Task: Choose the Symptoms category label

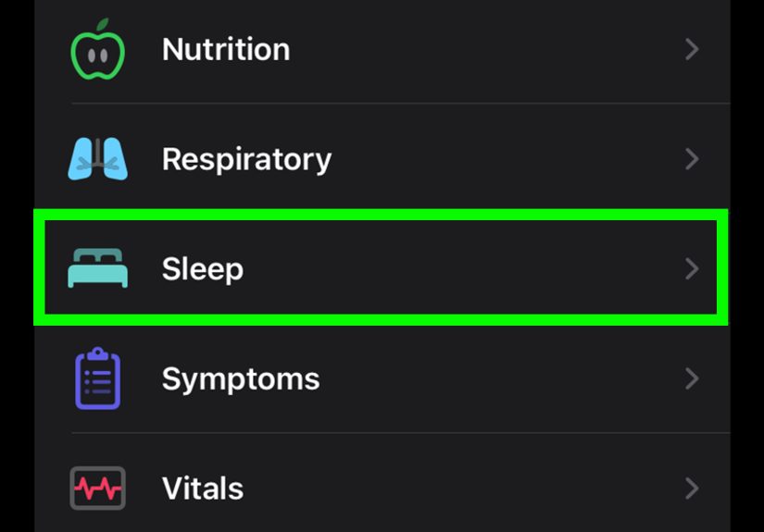Action: tap(241, 378)
